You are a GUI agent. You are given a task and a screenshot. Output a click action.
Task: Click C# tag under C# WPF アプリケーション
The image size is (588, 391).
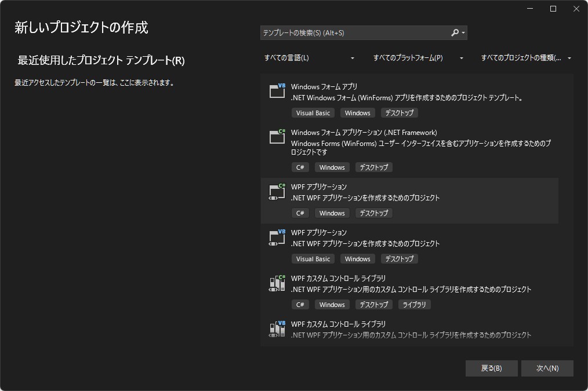[x=300, y=213]
